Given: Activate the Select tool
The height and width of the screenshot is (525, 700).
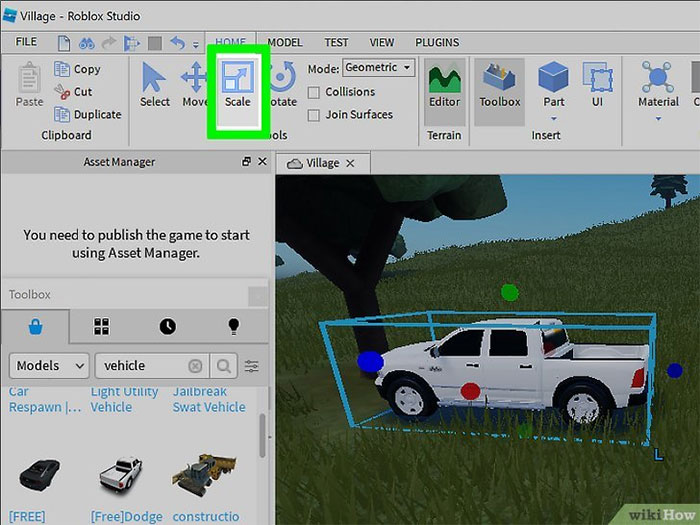Looking at the screenshot, I should (154, 85).
